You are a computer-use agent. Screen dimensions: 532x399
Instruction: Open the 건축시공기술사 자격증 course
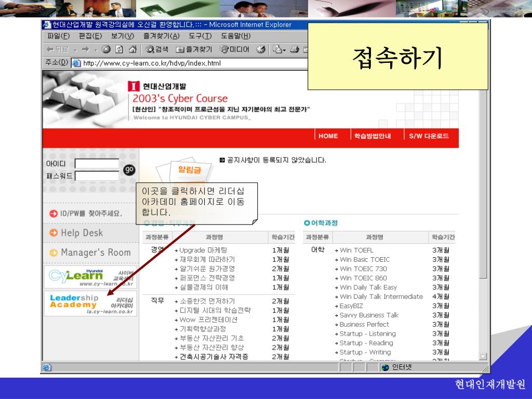(x=214, y=356)
